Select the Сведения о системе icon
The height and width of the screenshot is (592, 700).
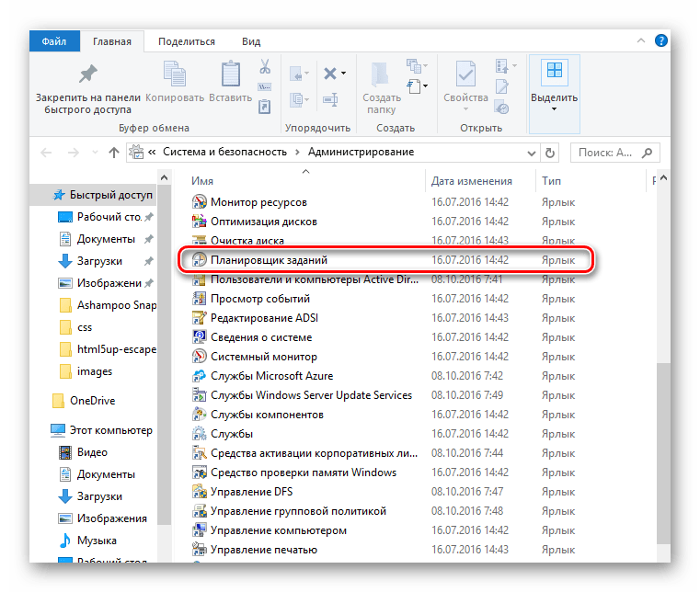coord(199,336)
